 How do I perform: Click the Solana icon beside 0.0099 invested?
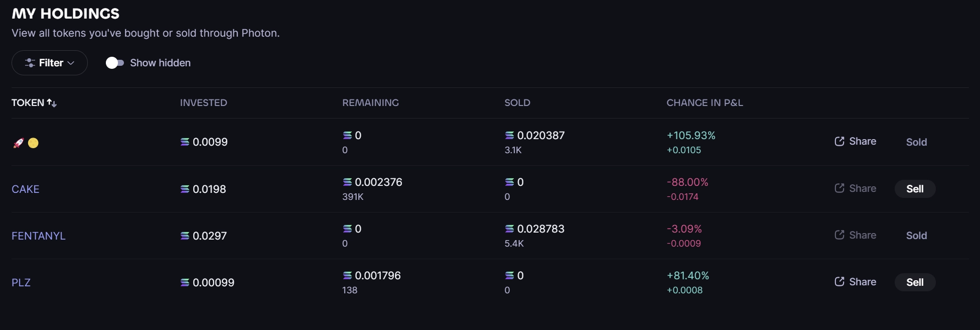(185, 142)
